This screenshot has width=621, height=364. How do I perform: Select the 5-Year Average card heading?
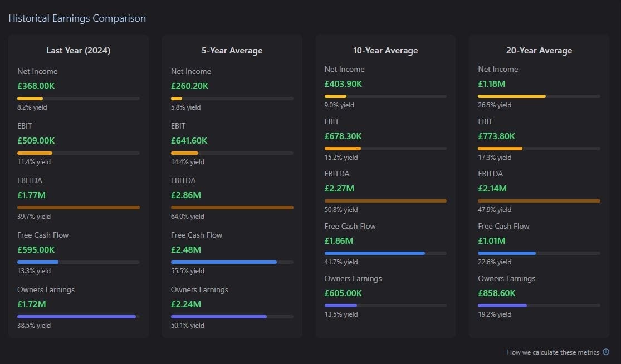tap(232, 51)
